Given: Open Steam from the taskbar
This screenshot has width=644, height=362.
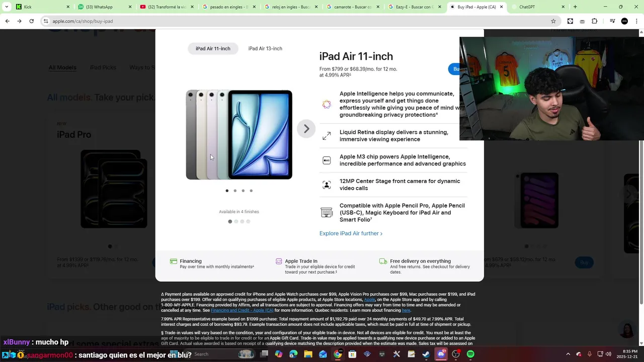Looking at the screenshot, I should click(426, 354).
